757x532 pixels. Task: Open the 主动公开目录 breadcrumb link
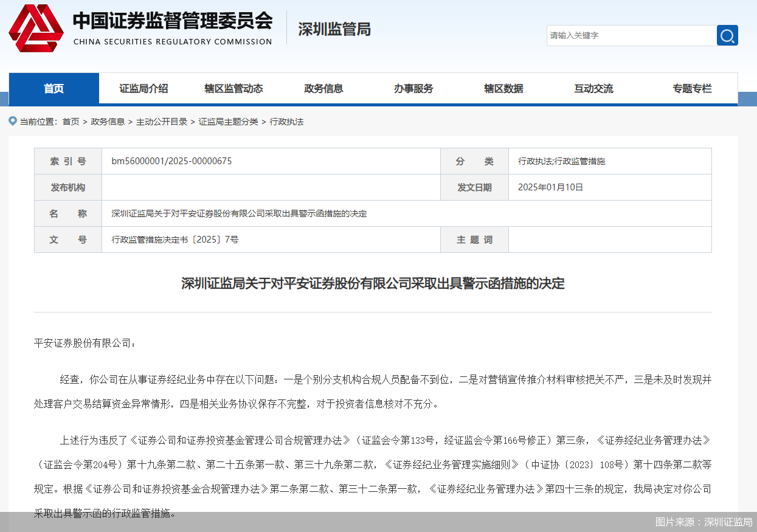pos(162,122)
